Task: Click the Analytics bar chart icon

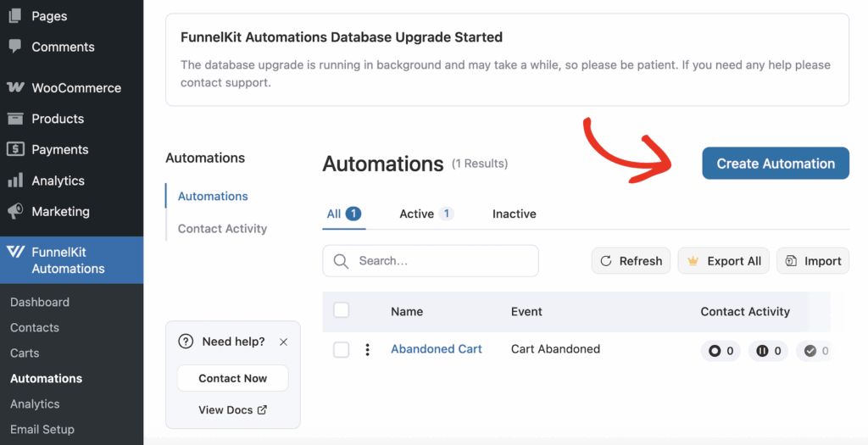Action: [x=15, y=181]
